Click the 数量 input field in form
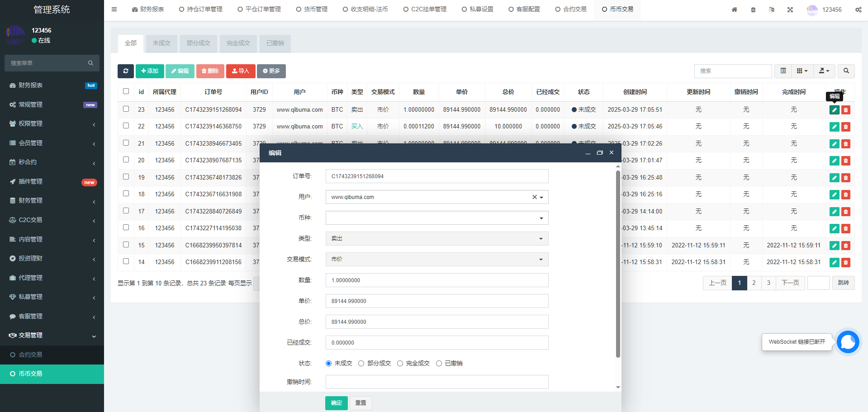868x412 pixels. 436,280
